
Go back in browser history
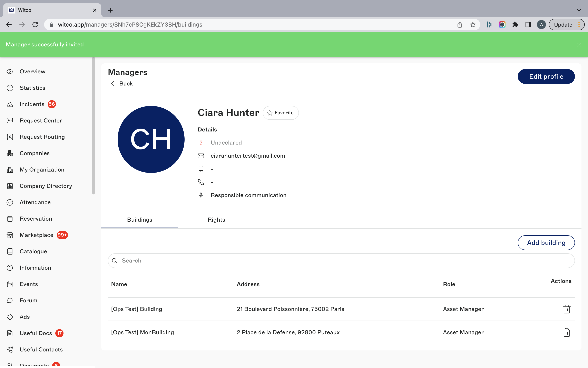pyautogui.click(x=9, y=25)
